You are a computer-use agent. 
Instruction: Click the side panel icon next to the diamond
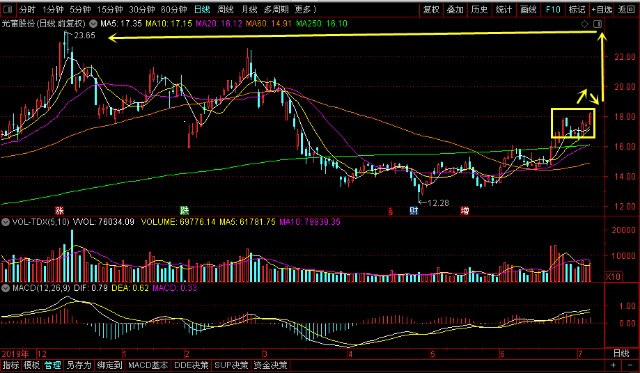pyautogui.click(x=597, y=24)
